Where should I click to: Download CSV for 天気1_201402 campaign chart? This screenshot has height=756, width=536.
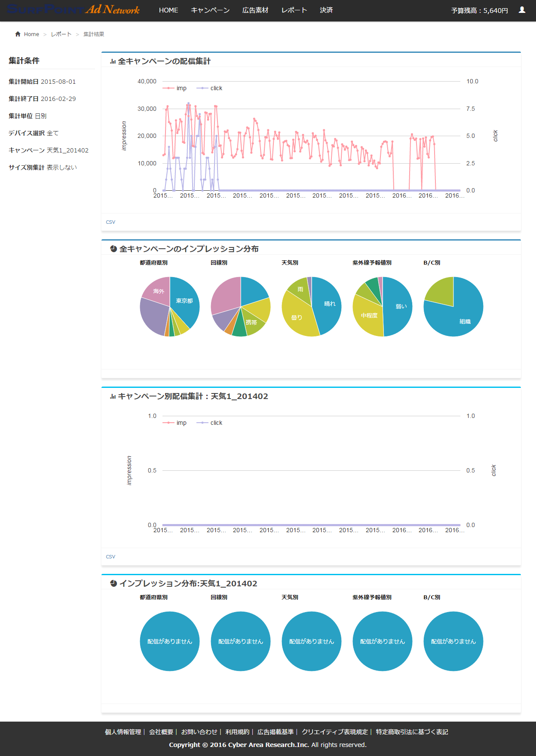[110, 557]
